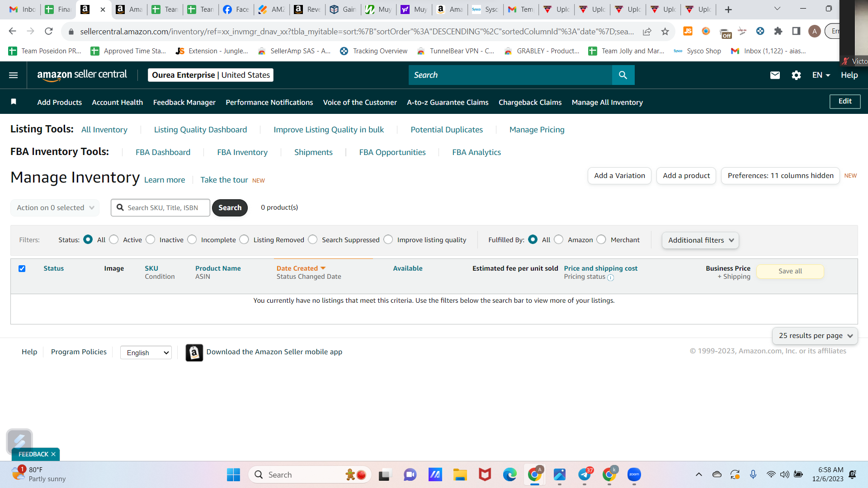Bookmark this page with the star icon

tap(665, 31)
